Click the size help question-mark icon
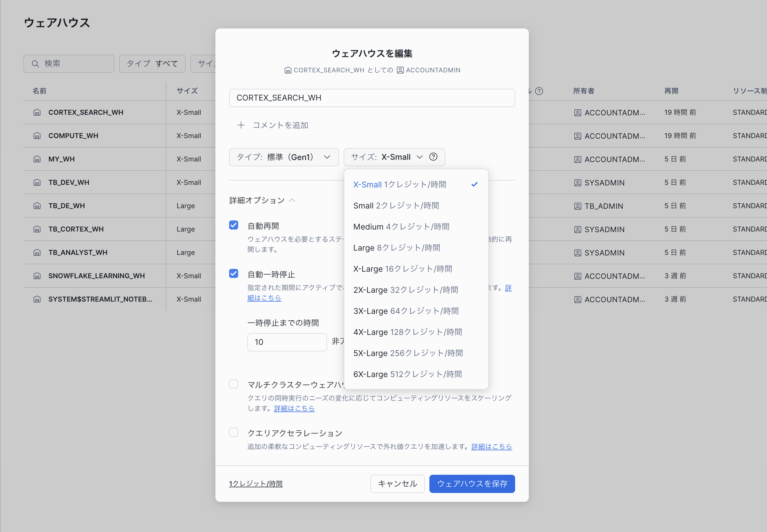The height and width of the screenshot is (532, 767). [433, 157]
